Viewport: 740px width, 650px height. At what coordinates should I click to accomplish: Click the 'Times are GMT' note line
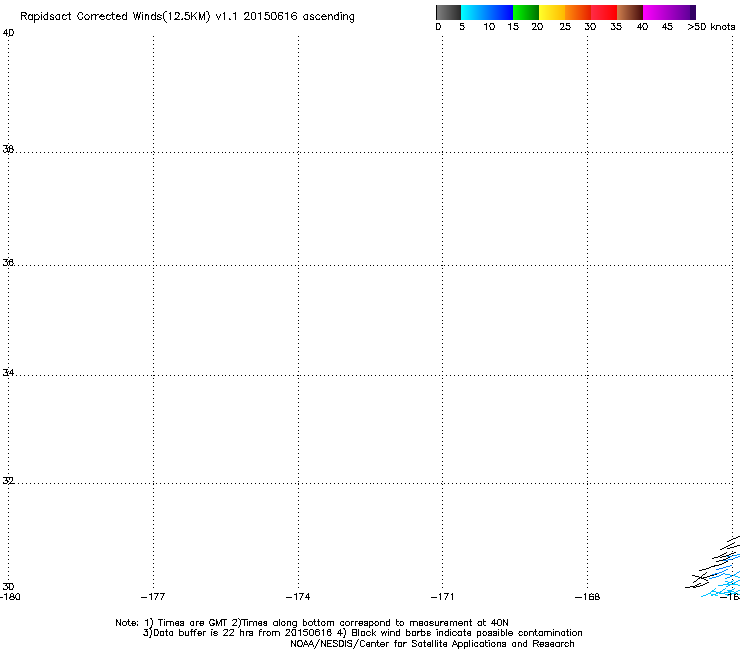(312, 623)
